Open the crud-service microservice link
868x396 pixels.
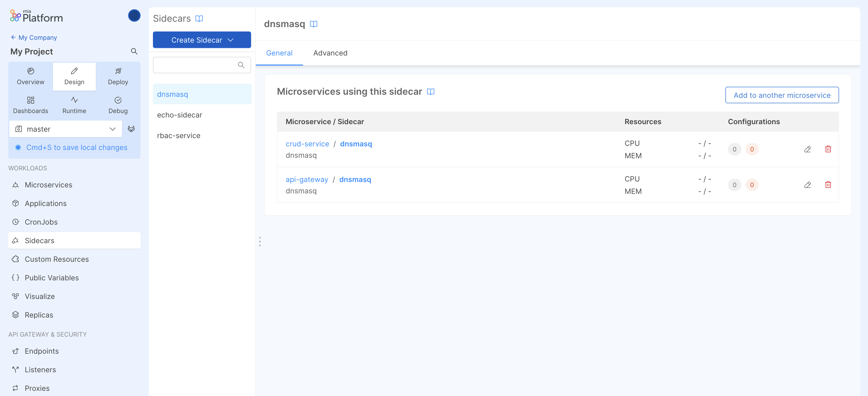pos(307,144)
